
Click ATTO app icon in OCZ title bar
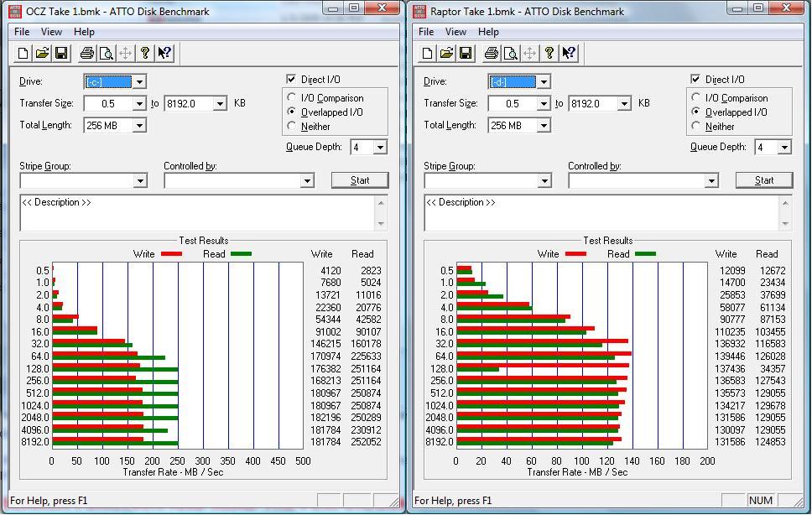tap(16, 12)
